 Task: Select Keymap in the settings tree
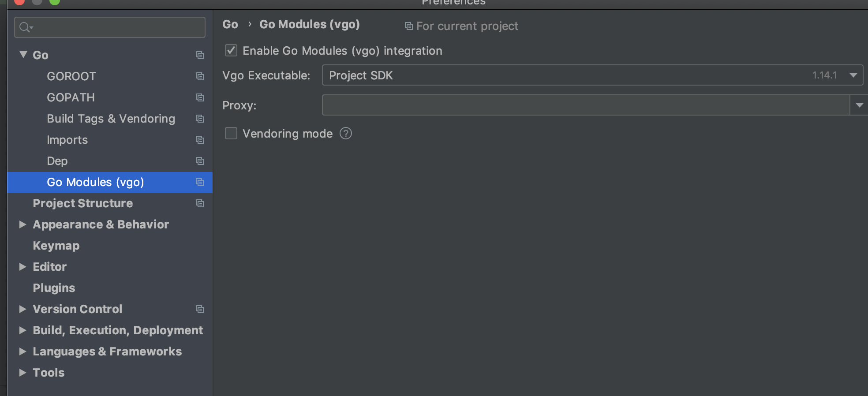tap(56, 245)
